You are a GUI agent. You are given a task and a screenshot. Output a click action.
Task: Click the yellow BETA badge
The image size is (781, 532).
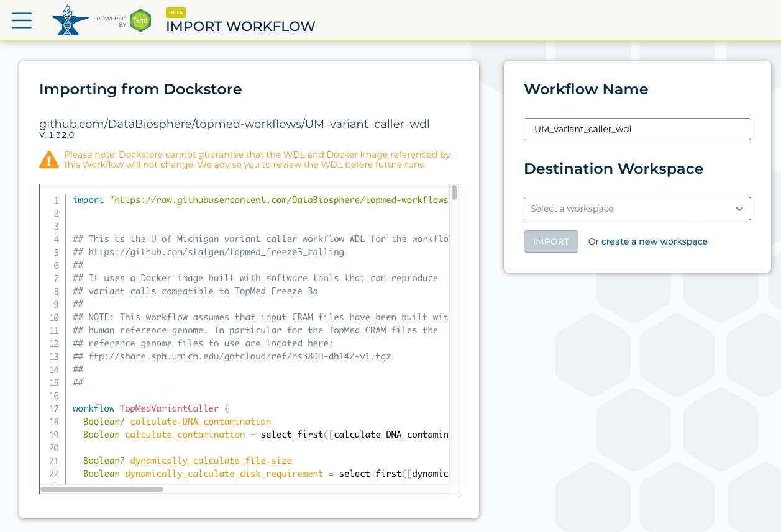(175, 12)
